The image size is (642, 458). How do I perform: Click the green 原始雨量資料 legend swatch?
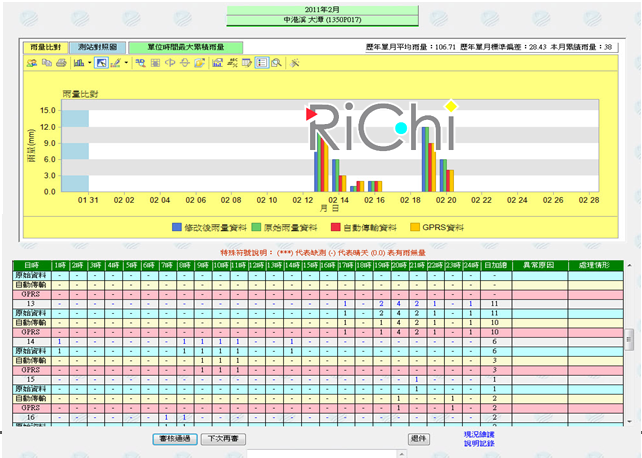coord(256,227)
